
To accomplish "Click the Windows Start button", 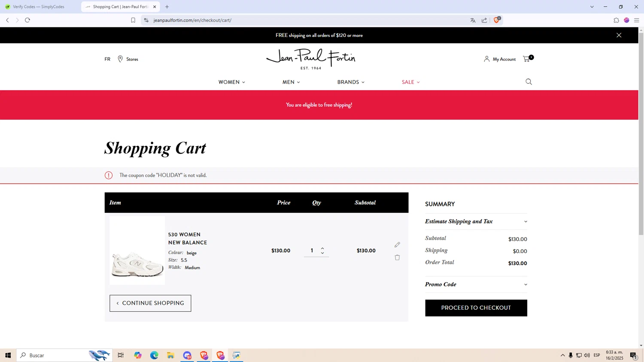I will [x=8, y=355].
